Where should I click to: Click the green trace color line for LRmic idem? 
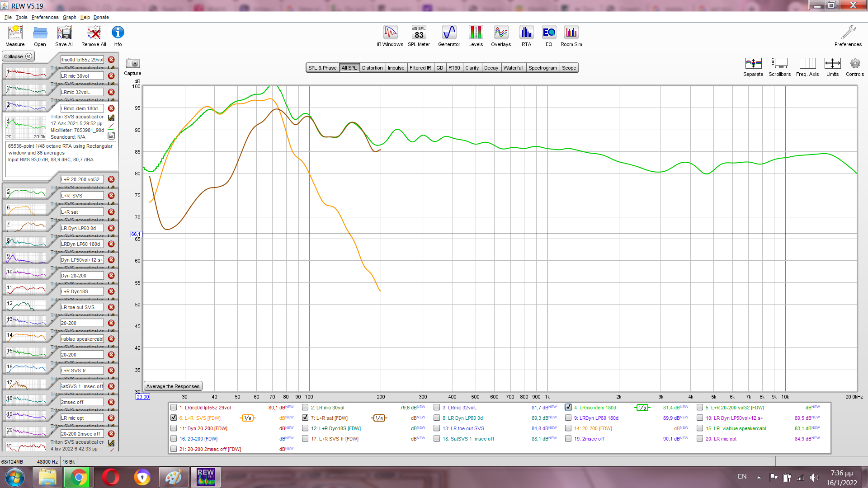click(111, 130)
